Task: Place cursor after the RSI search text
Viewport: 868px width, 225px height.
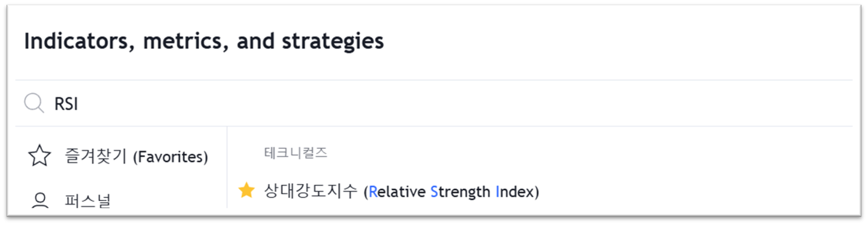Action: click(79, 104)
